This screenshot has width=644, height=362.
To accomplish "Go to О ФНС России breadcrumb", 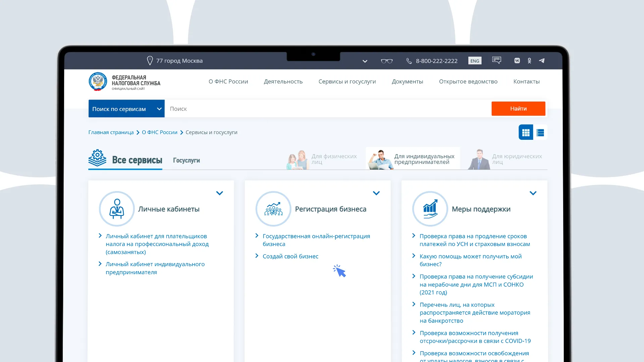I will [160, 132].
